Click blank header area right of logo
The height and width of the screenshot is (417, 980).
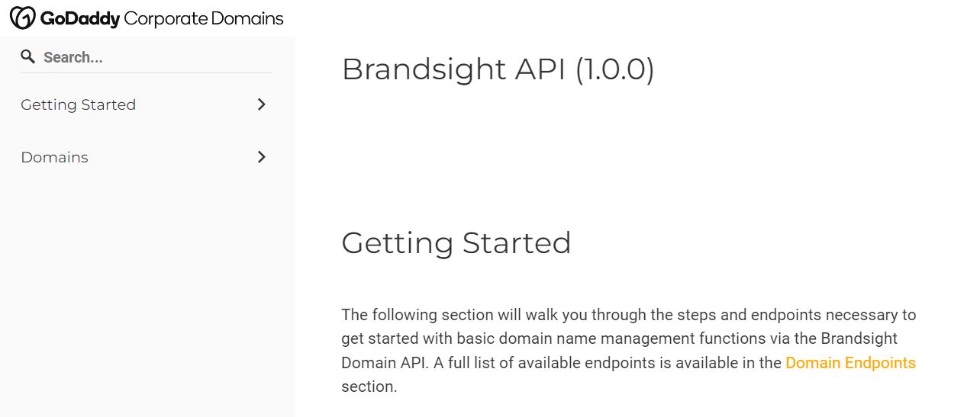coord(611,18)
